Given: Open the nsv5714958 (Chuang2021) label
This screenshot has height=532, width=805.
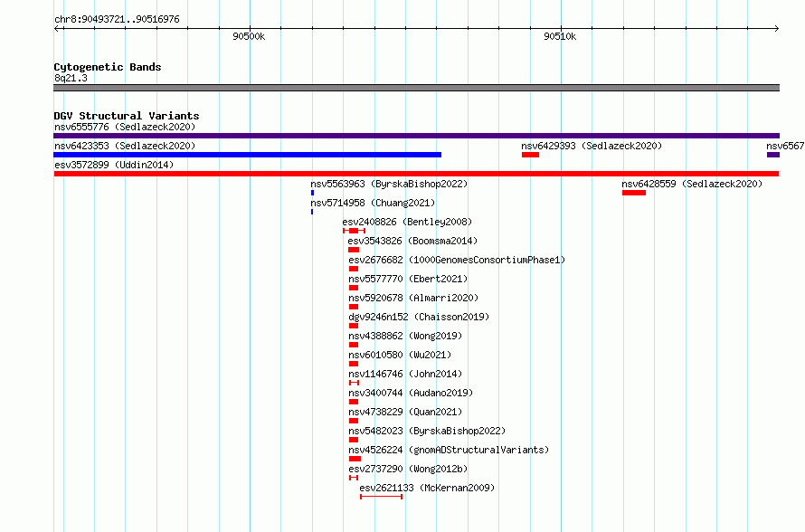Looking at the screenshot, I should click(x=373, y=203).
